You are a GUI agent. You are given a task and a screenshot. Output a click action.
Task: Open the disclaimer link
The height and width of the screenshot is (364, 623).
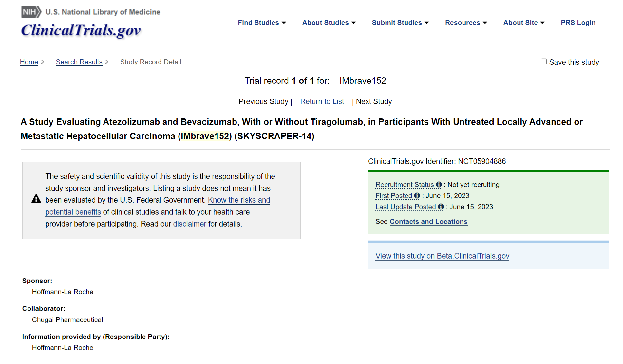pyautogui.click(x=189, y=224)
